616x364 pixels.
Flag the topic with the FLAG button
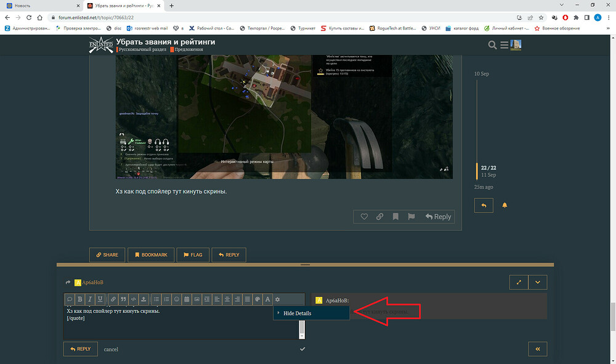[193, 255]
